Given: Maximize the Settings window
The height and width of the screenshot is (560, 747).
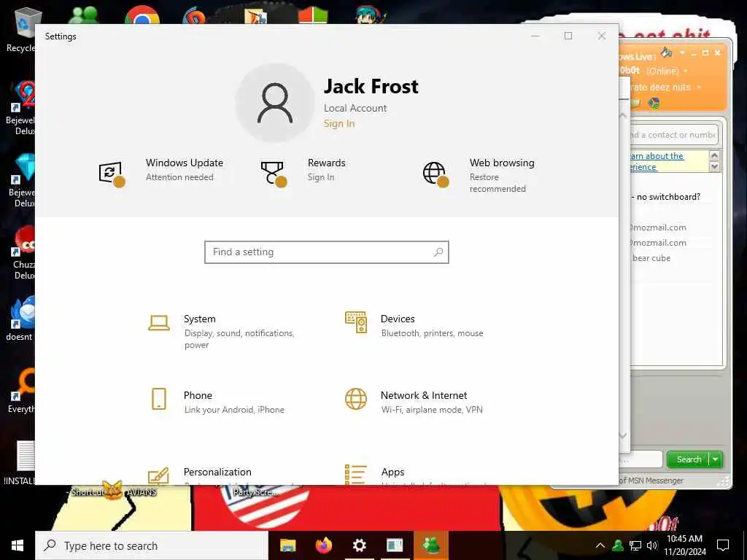Looking at the screenshot, I should 568,36.
